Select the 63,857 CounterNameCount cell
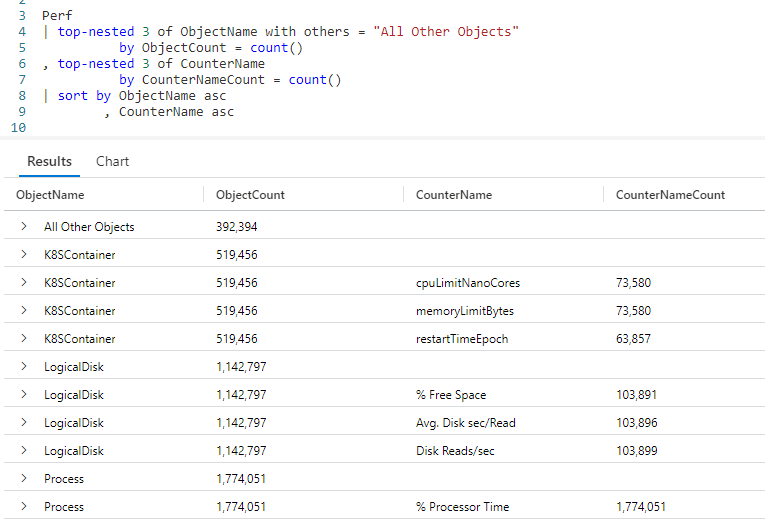This screenshot has height=532, width=765. (633, 339)
